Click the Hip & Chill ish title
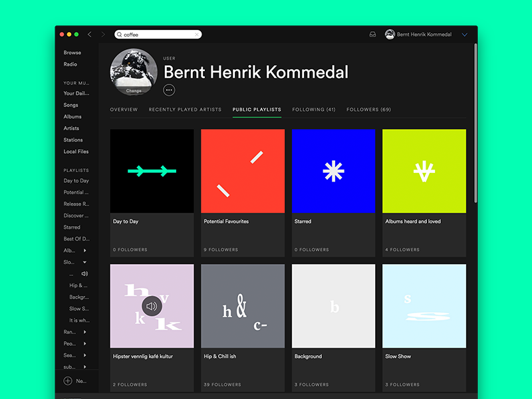532x399 pixels. tap(220, 356)
